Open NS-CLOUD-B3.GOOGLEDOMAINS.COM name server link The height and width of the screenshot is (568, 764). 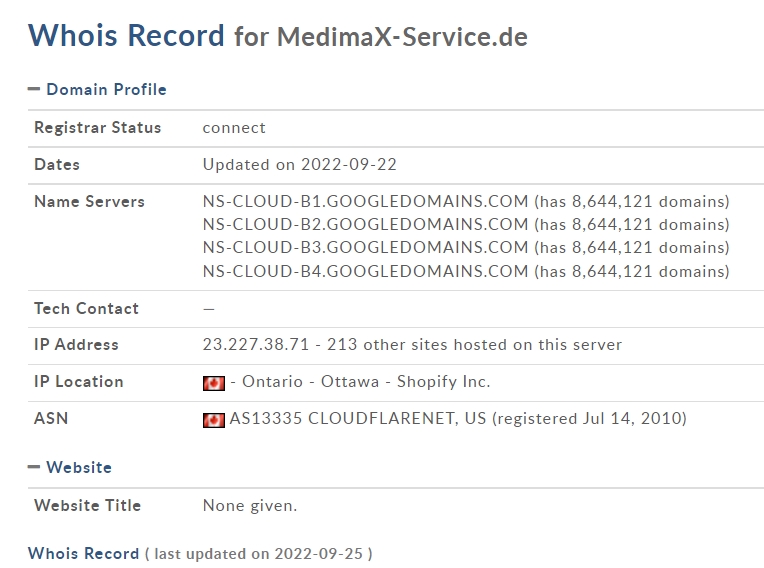(365, 247)
